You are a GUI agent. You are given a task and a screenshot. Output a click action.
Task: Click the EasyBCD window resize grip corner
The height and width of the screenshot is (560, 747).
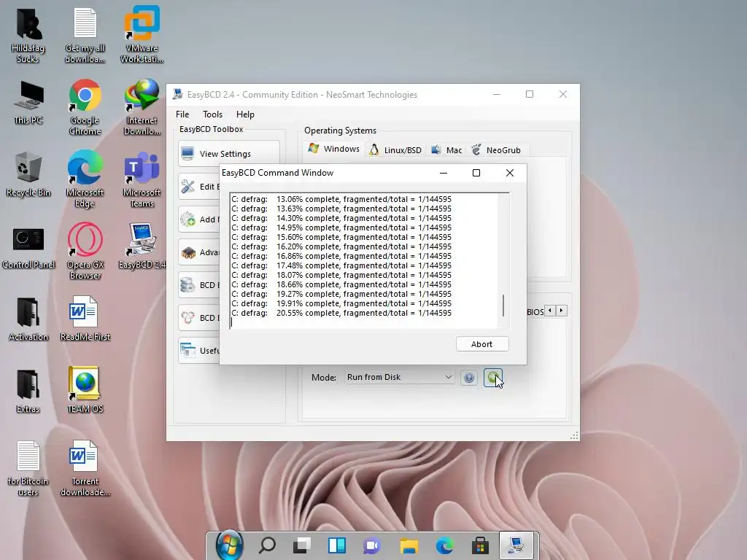[x=574, y=435]
